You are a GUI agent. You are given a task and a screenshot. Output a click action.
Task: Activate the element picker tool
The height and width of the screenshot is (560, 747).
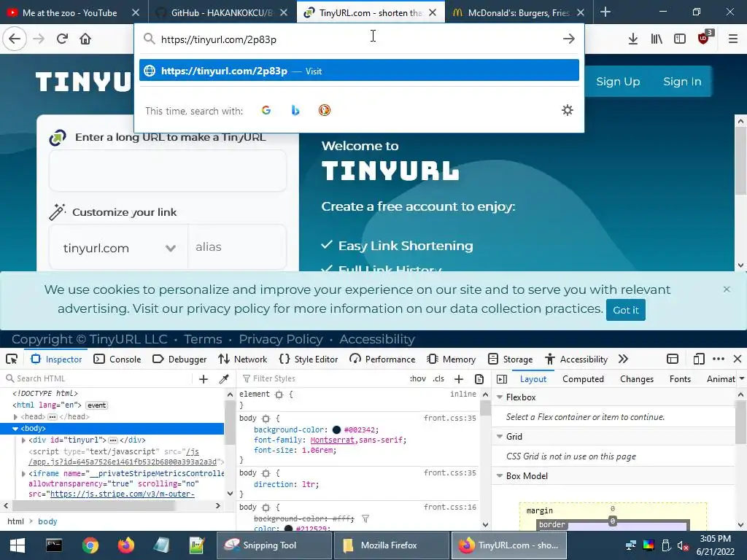(12, 359)
